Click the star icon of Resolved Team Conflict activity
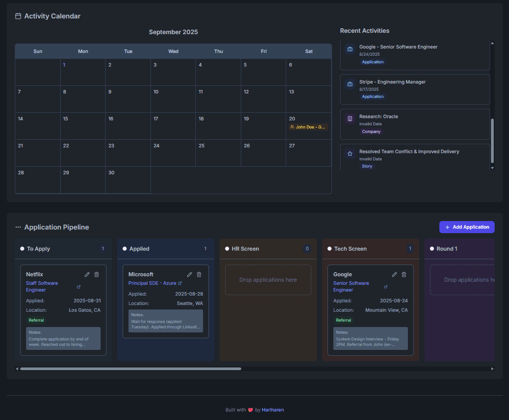509x420 pixels. coord(350,154)
